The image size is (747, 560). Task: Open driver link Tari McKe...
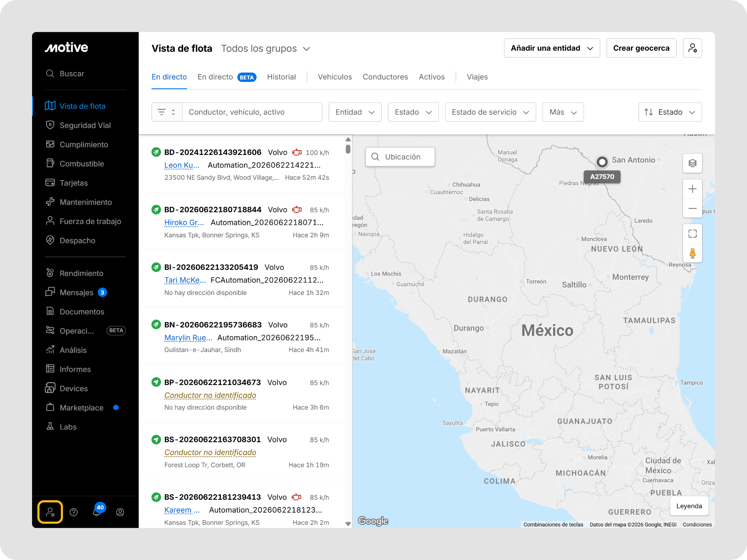185,280
